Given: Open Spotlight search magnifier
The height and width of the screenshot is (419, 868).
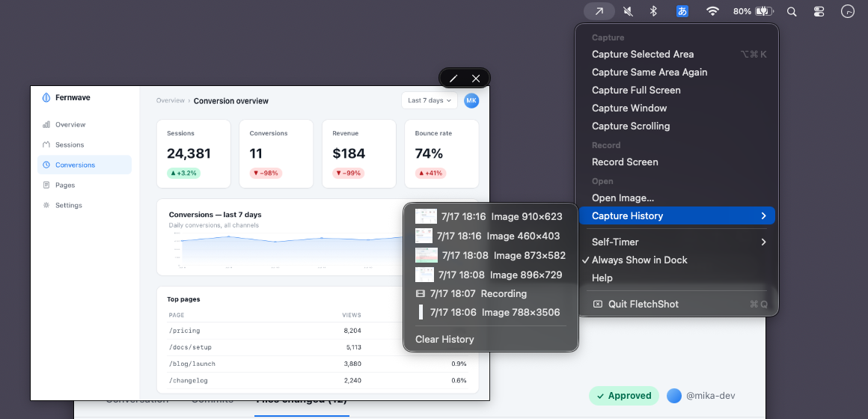Looking at the screenshot, I should tap(792, 12).
